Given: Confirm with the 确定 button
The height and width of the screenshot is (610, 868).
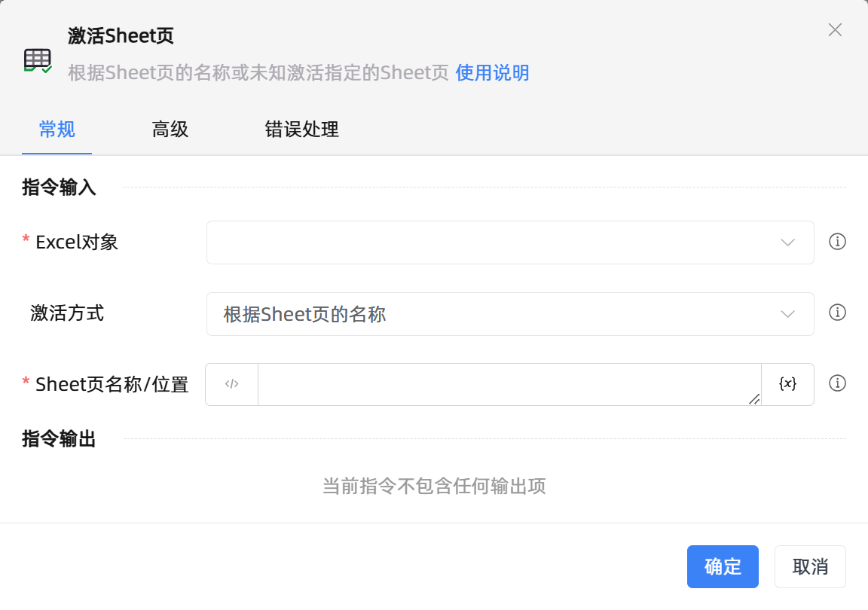Looking at the screenshot, I should [x=723, y=566].
